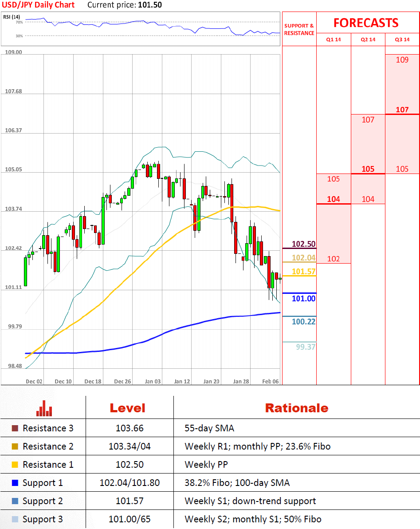Click the 99.37 support level label
The height and width of the screenshot is (529, 420).
point(306,347)
